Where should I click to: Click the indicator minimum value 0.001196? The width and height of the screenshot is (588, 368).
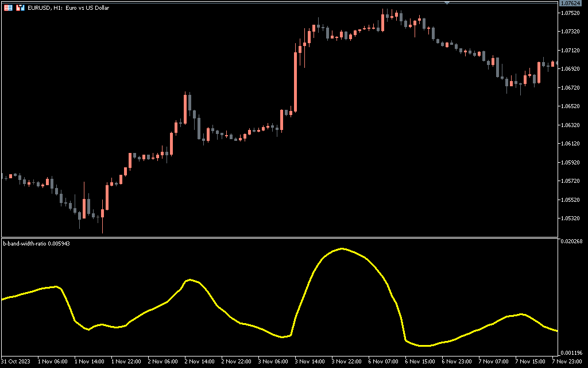click(573, 352)
